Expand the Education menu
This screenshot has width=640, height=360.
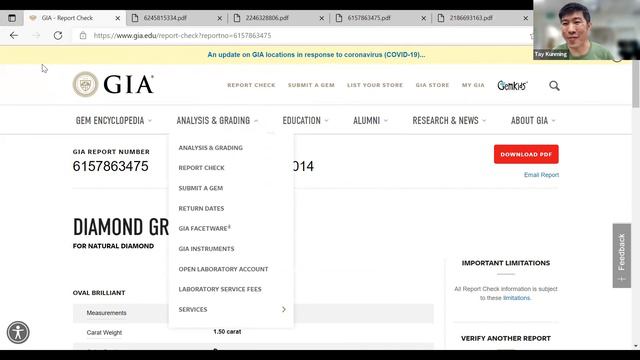pos(305,120)
